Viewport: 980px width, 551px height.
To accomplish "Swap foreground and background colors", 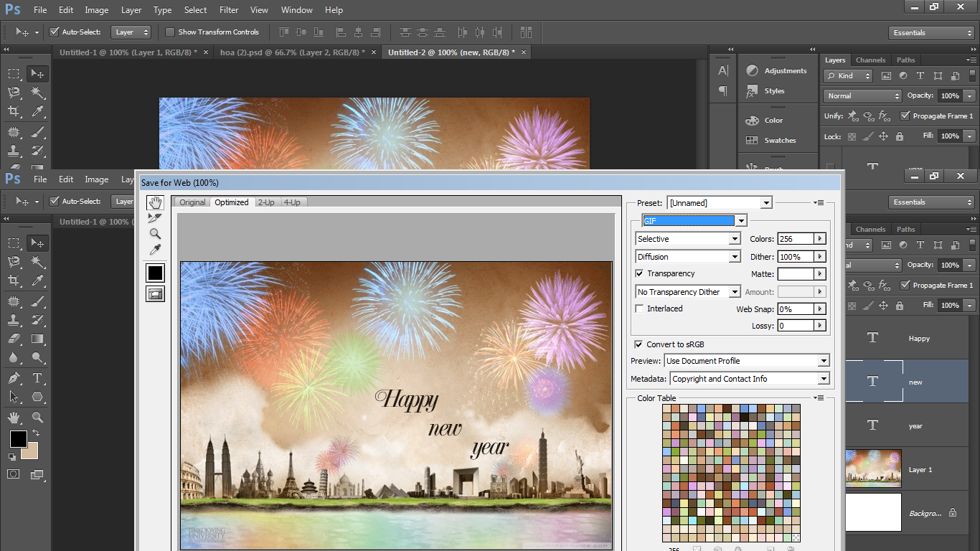I will click(x=36, y=433).
